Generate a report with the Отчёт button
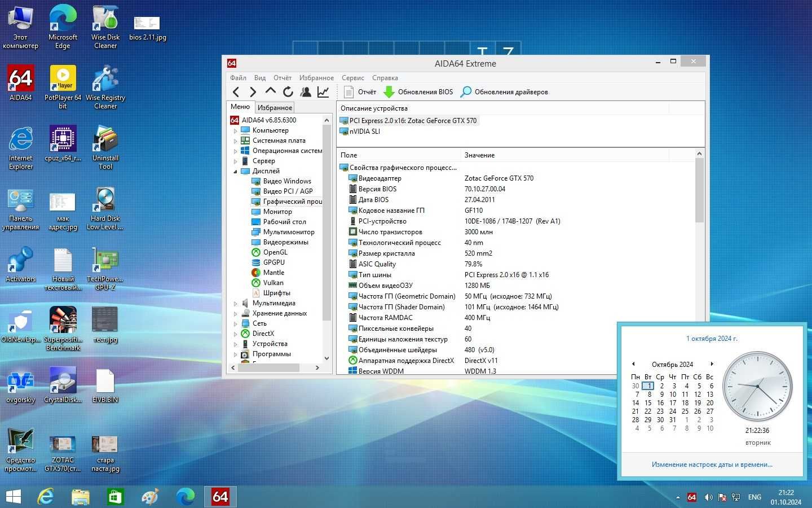The image size is (812, 508). coord(360,92)
